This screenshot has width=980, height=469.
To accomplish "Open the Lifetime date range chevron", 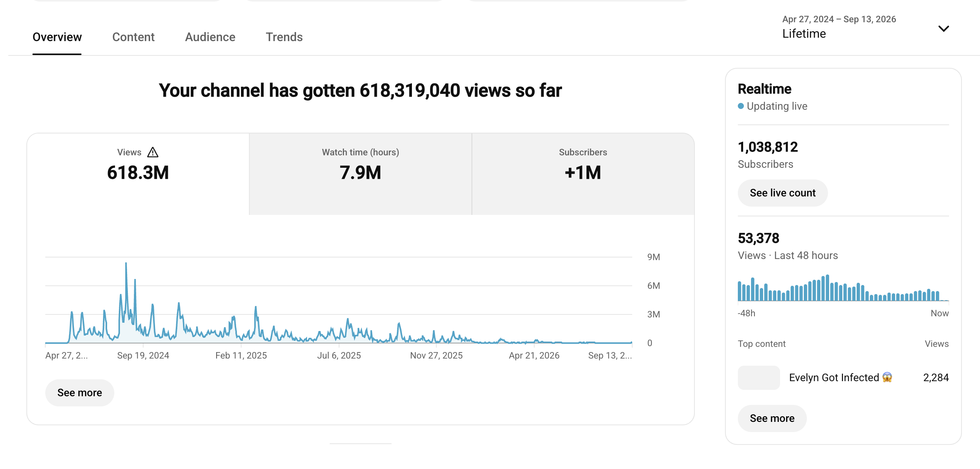I will coord(943,29).
